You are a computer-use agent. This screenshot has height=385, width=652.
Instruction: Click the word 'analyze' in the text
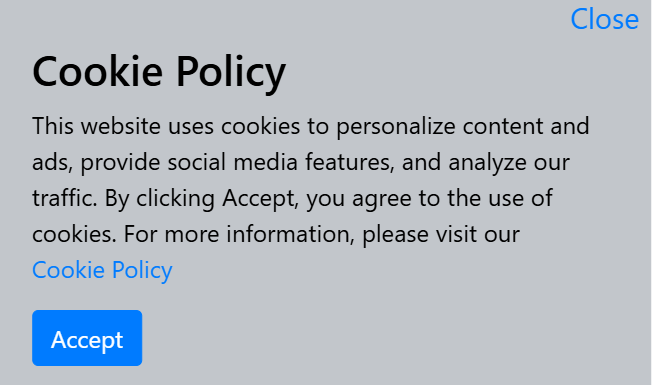[488, 163]
